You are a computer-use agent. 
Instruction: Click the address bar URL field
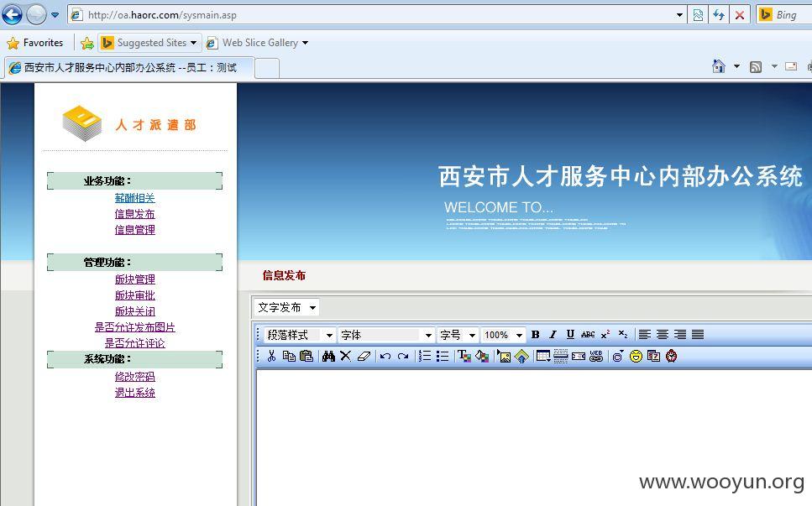(x=378, y=15)
